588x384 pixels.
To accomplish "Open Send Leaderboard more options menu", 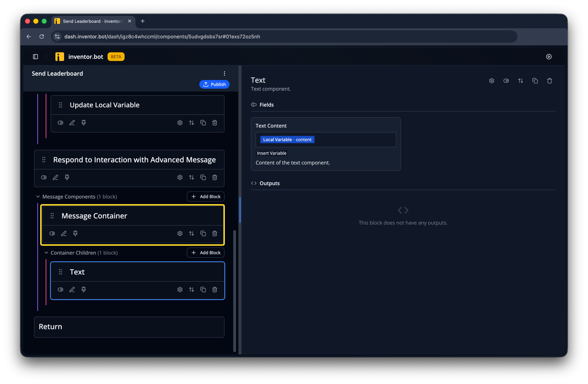I will (224, 73).
